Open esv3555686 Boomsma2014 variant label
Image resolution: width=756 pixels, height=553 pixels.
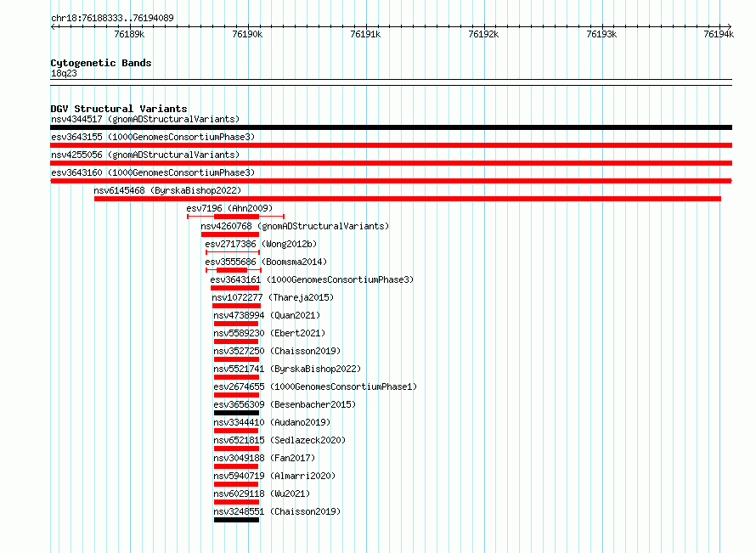click(x=266, y=262)
